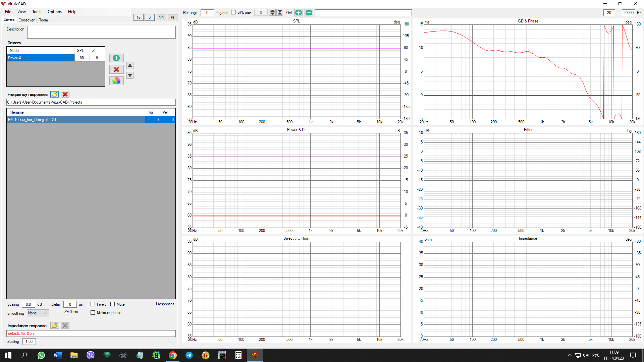Screen dimensions: 644x362
Task: Open driver curve color wheel
Action: pos(116,81)
